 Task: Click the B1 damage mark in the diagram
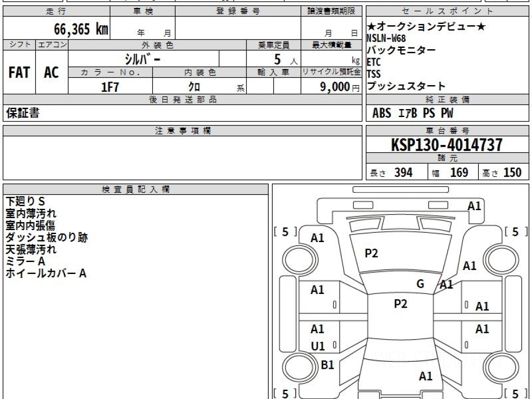point(327,365)
